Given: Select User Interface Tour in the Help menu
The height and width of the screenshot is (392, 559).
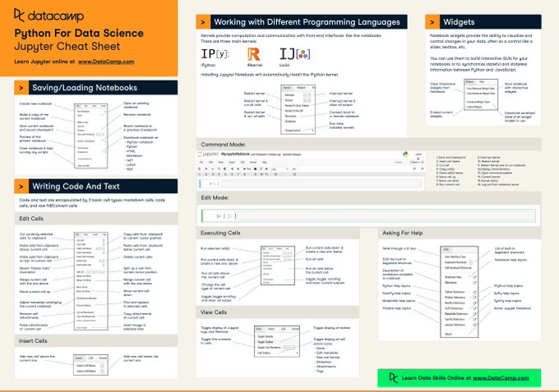Looking at the screenshot, I should click(x=455, y=256).
